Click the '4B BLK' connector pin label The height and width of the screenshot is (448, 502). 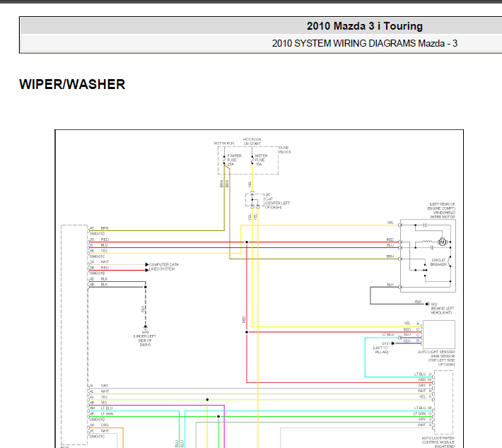pos(98,285)
